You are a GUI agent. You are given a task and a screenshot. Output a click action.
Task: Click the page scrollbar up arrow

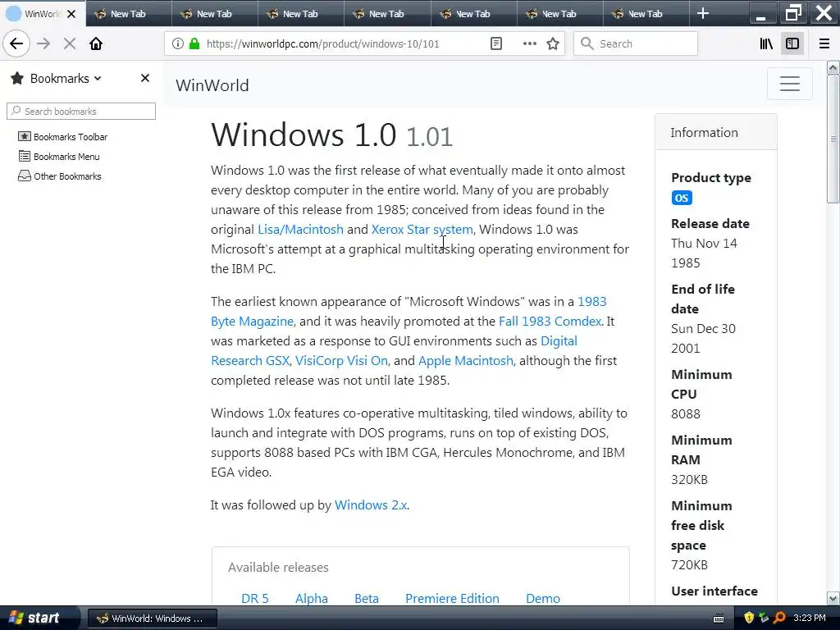[833, 67]
